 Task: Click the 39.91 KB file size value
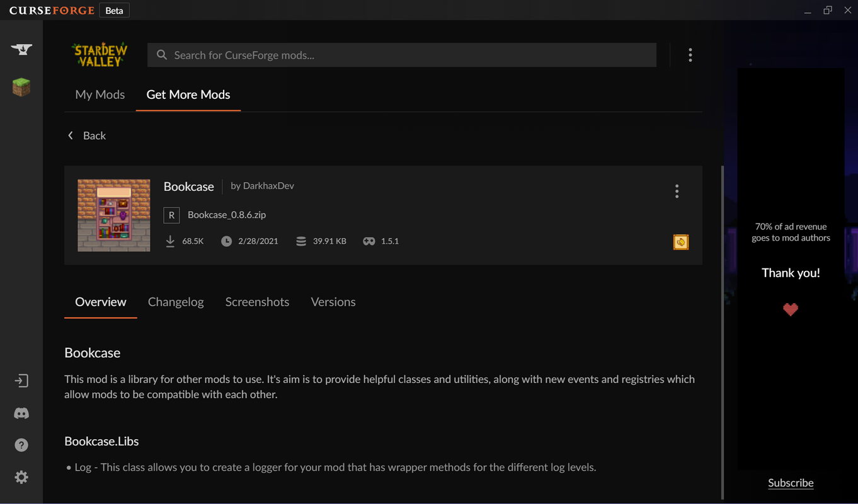[x=329, y=241]
